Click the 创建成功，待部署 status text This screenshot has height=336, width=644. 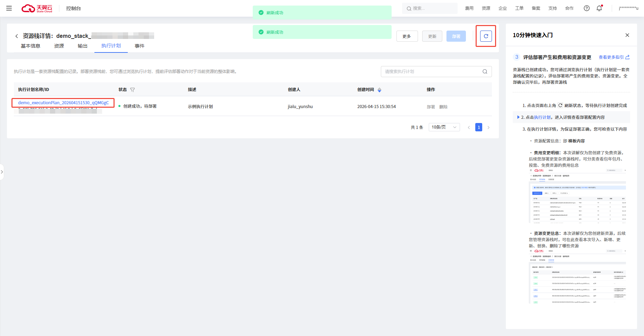pyautogui.click(x=140, y=106)
